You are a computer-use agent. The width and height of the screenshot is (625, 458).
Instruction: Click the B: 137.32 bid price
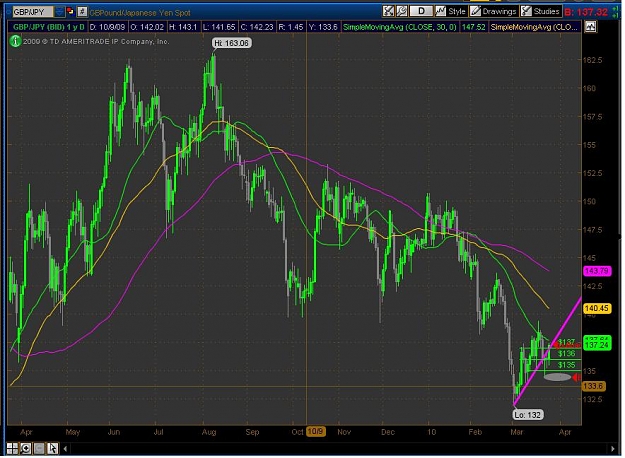point(586,12)
